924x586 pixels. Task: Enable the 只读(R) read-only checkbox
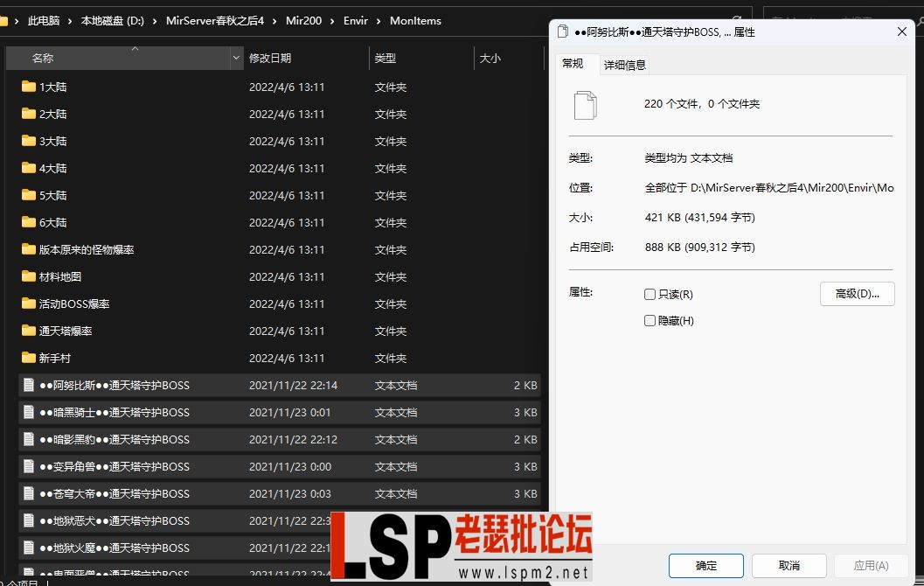point(650,294)
